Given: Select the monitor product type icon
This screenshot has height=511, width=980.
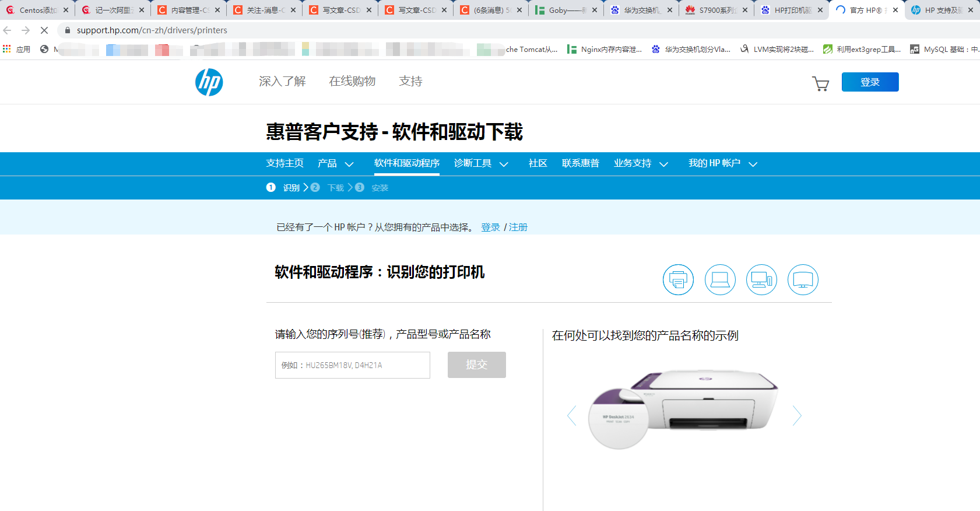Looking at the screenshot, I should [803, 280].
